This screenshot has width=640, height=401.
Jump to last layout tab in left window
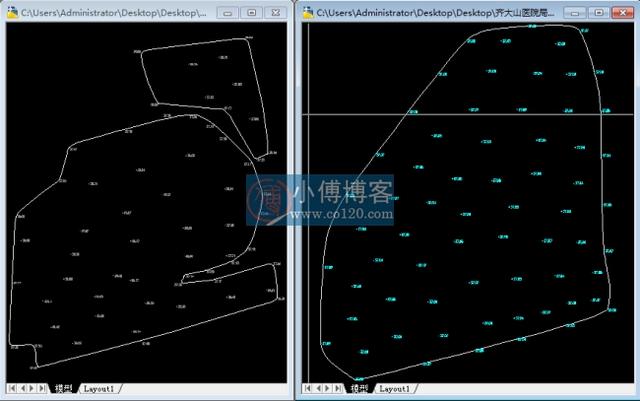click(x=43, y=387)
